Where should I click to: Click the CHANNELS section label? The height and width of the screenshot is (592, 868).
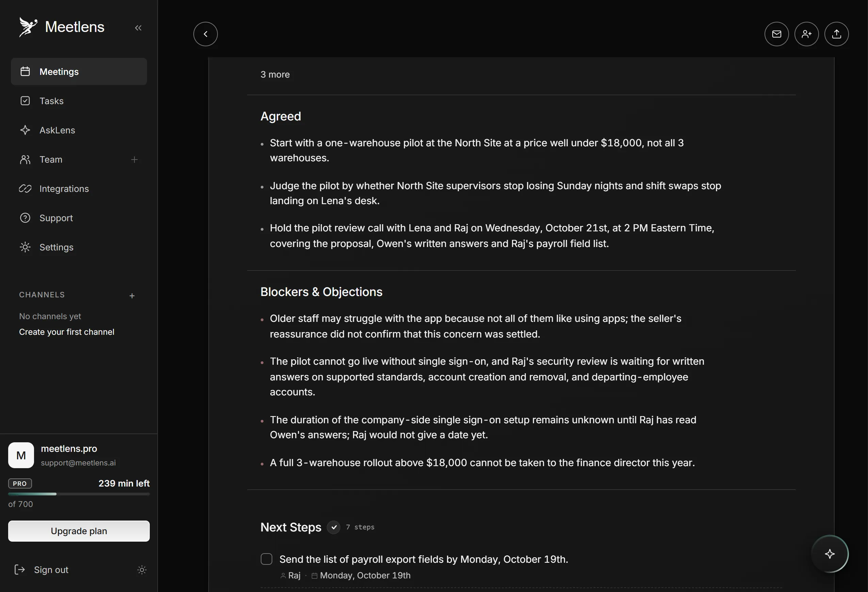[42, 295]
